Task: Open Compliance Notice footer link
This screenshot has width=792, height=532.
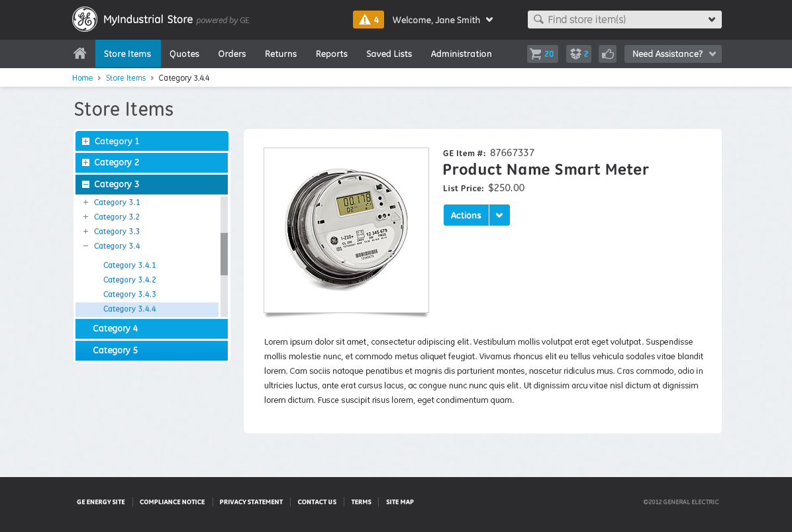Action: point(172,502)
